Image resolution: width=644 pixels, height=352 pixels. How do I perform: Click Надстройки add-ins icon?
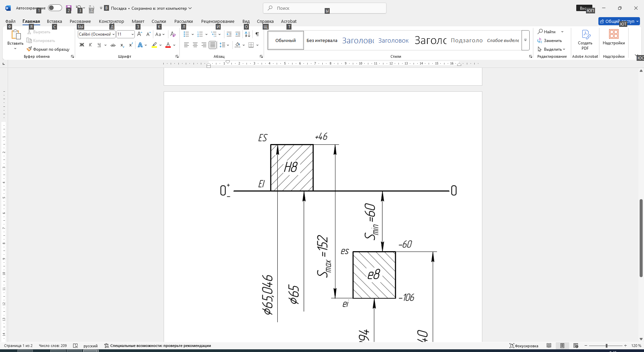[x=614, y=37]
